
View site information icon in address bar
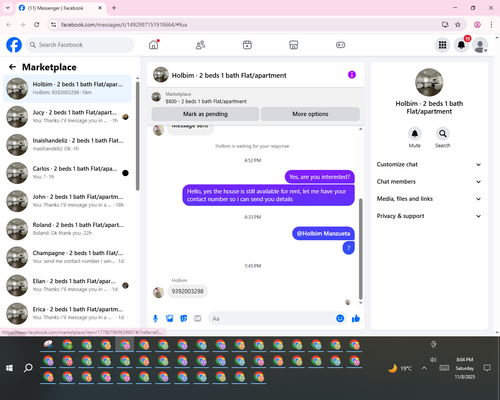pyautogui.click(x=53, y=25)
